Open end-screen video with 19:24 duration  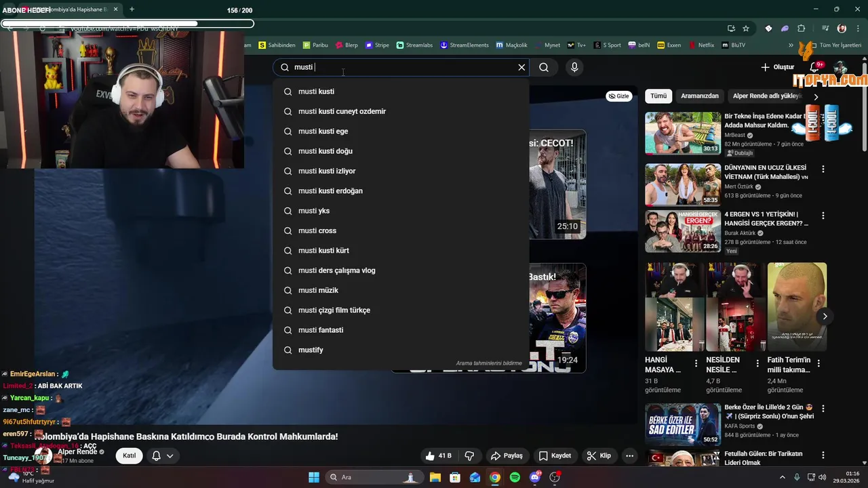[x=557, y=318]
